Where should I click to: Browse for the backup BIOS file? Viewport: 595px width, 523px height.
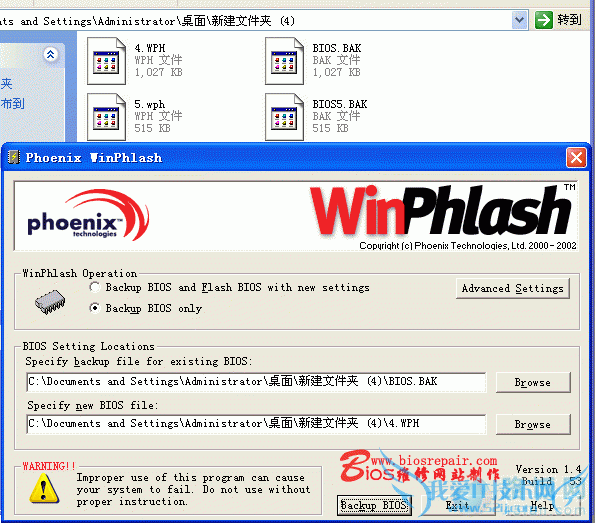(533, 382)
